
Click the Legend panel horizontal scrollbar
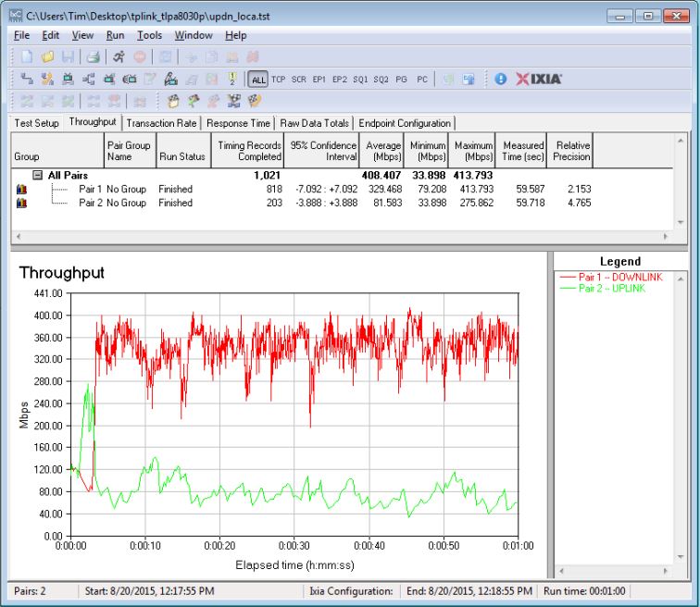(x=613, y=571)
